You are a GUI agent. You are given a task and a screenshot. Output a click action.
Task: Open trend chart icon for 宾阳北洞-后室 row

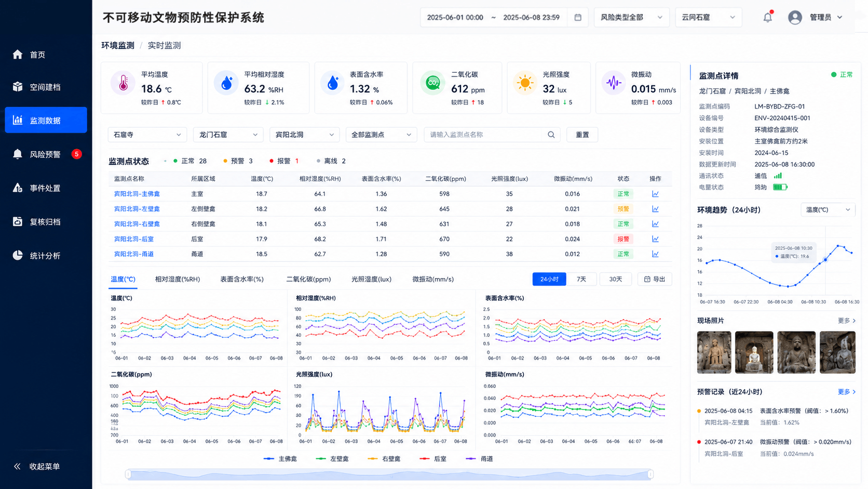(655, 239)
